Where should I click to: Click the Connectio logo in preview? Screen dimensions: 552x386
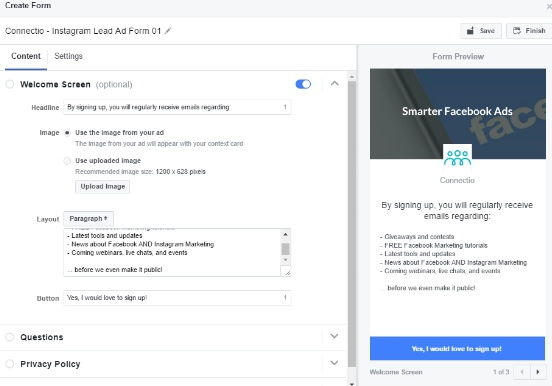click(x=457, y=158)
